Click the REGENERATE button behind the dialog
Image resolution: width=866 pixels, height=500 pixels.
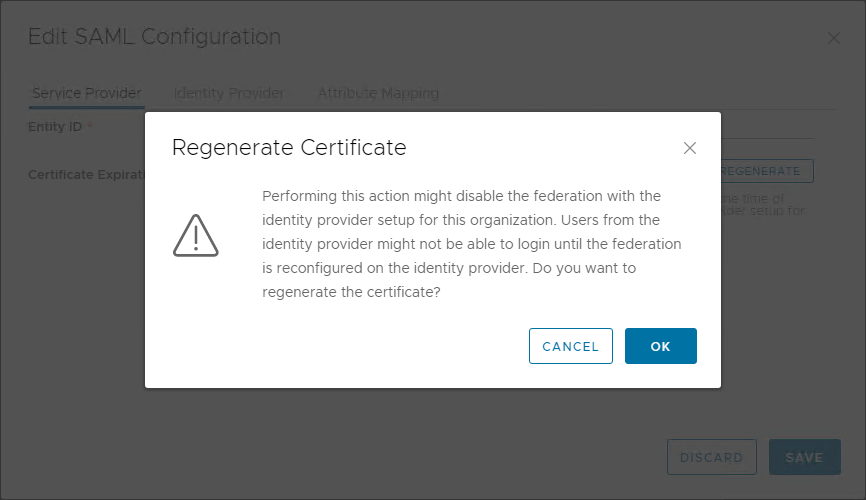tap(766, 171)
